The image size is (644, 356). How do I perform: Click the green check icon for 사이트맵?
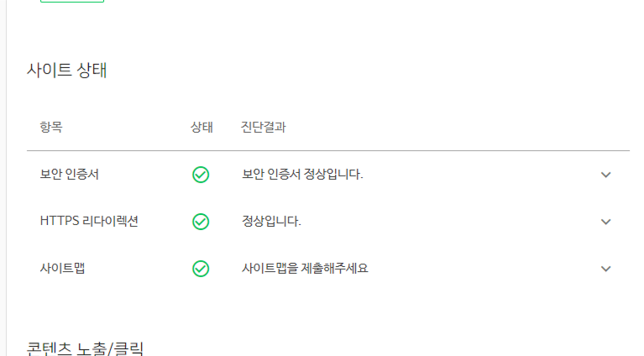coord(201,269)
